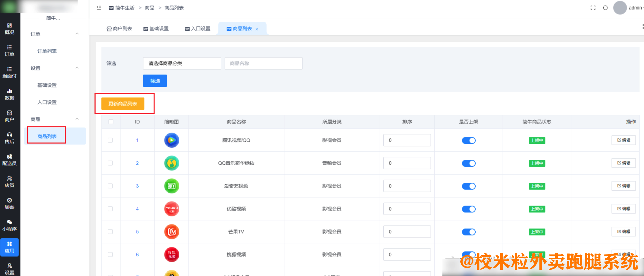This screenshot has width=644, height=276.
Task: Open the 请选择商品分类 dropdown
Action: 182,63
